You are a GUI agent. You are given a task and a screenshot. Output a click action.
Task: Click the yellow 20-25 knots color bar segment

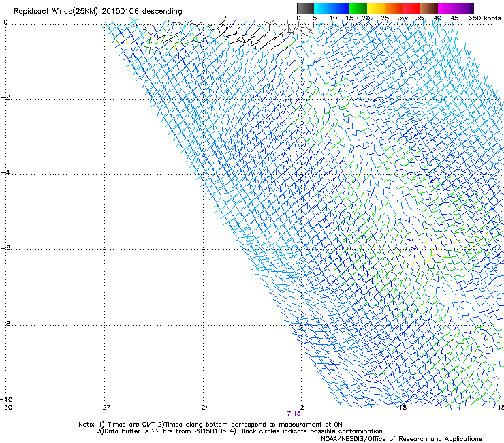[x=376, y=8]
